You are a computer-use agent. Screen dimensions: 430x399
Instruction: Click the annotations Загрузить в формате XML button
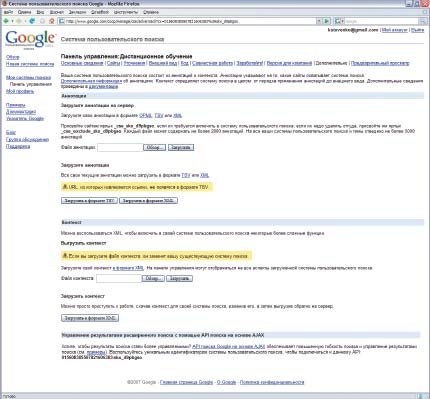coord(148,201)
